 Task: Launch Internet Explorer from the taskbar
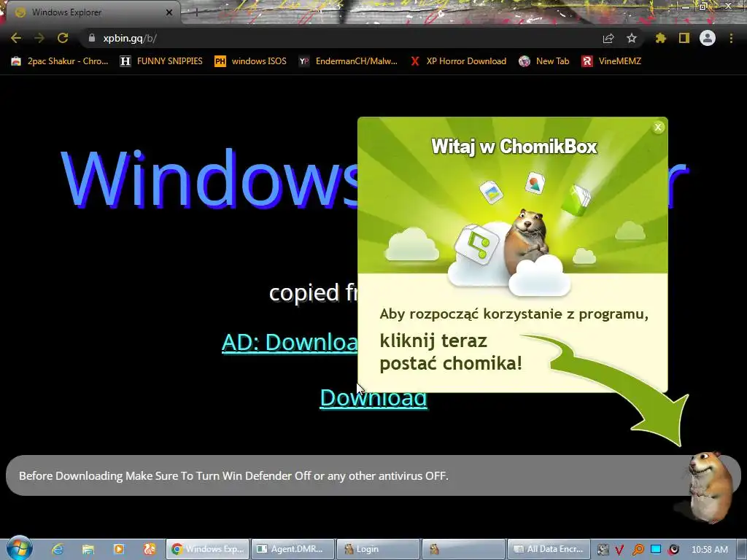(x=58, y=549)
